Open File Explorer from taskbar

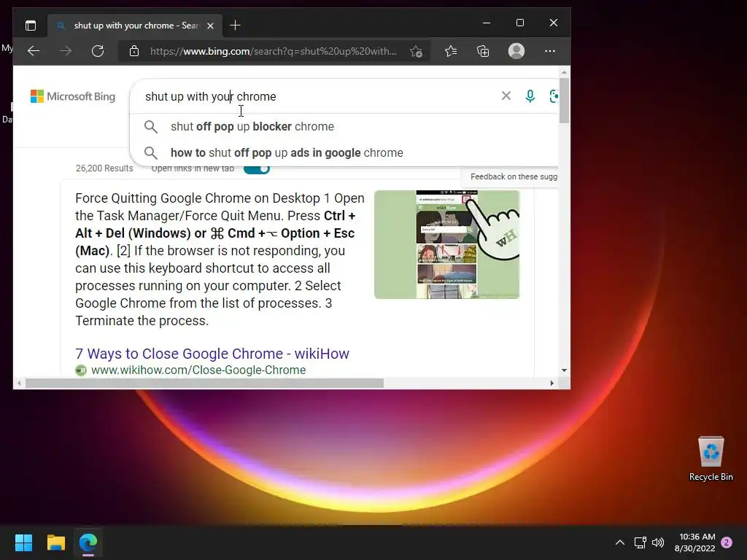tap(55, 542)
